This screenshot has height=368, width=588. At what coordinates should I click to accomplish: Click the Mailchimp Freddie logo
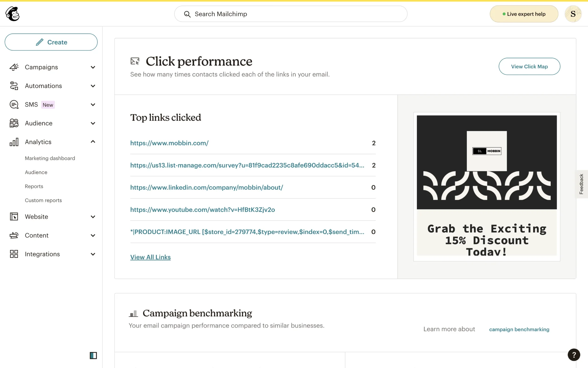[13, 14]
